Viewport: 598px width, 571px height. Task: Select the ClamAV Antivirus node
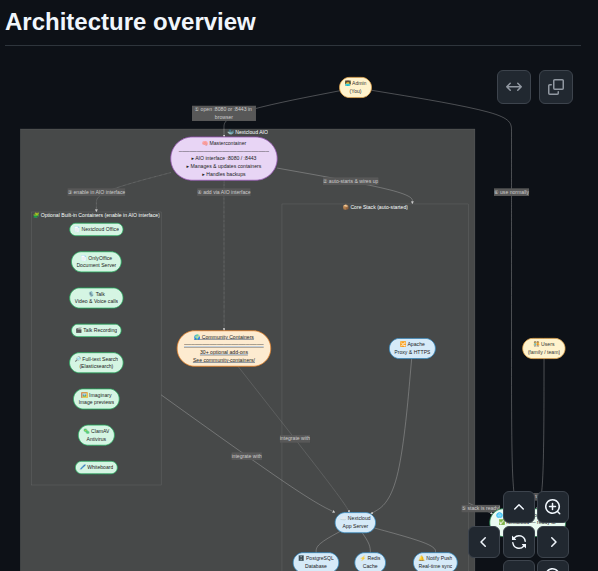[96, 435]
